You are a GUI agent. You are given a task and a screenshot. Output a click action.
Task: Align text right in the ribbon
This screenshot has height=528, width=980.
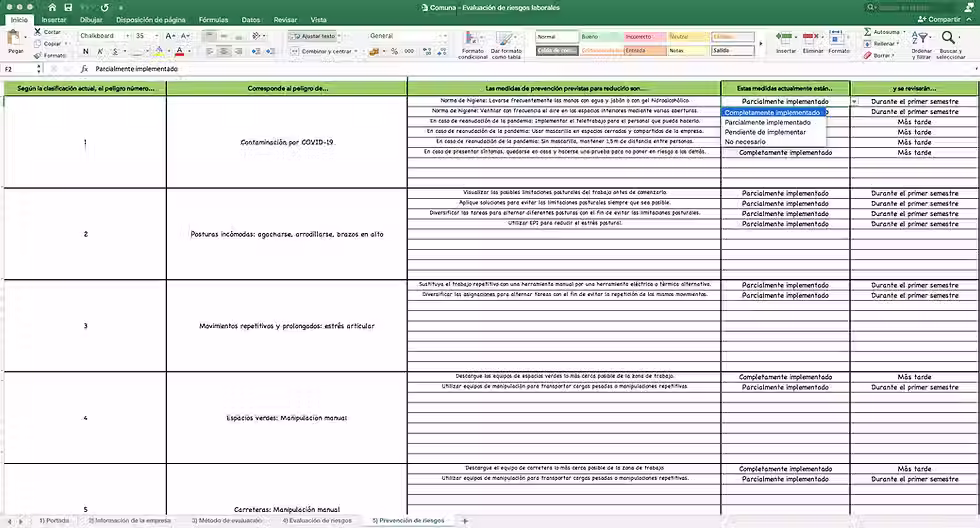click(238, 51)
